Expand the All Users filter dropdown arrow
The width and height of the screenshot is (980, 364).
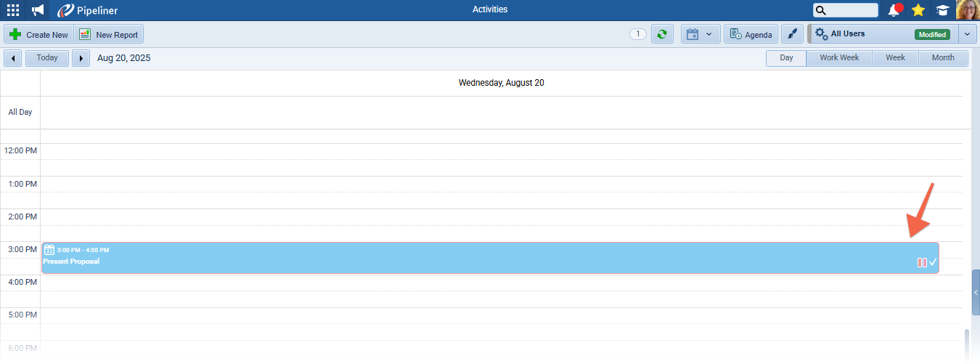point(967,34)
